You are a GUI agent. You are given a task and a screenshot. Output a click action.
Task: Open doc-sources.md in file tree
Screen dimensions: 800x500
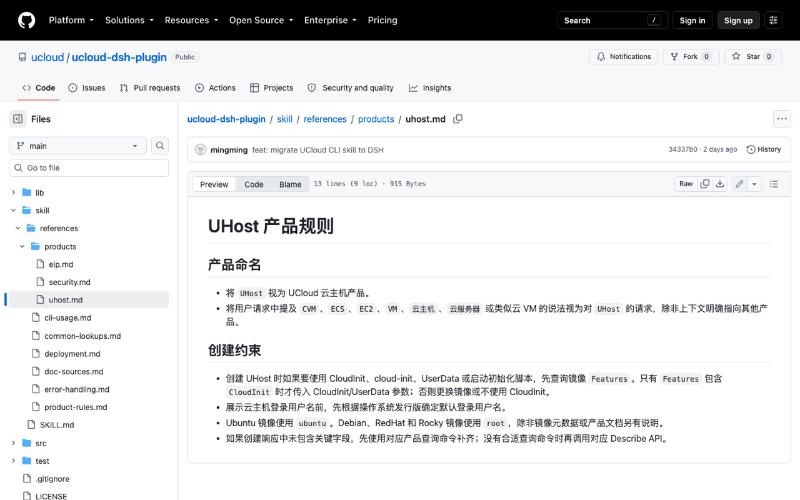tap(74, 372)
